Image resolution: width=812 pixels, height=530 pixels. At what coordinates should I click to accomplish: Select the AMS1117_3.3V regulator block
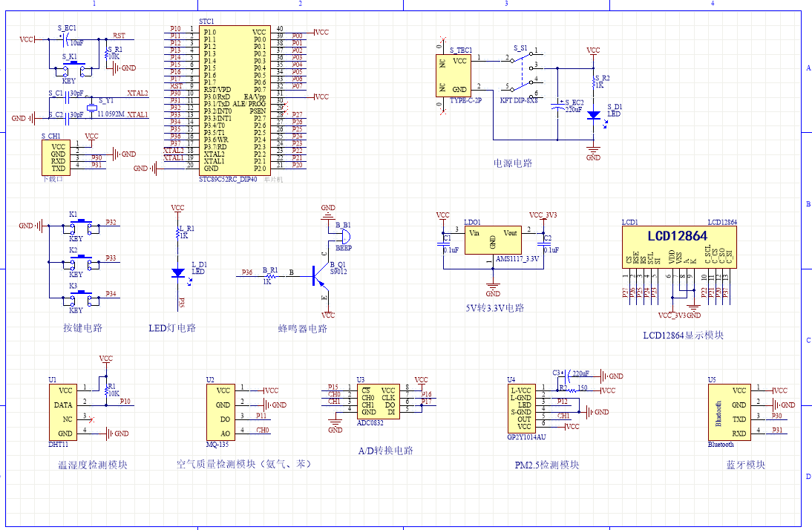(493, 240)
